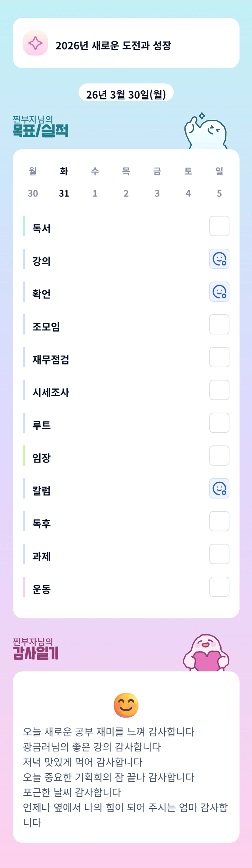
Task: Click the smiley icon for 강의
Action: [219, 259]
